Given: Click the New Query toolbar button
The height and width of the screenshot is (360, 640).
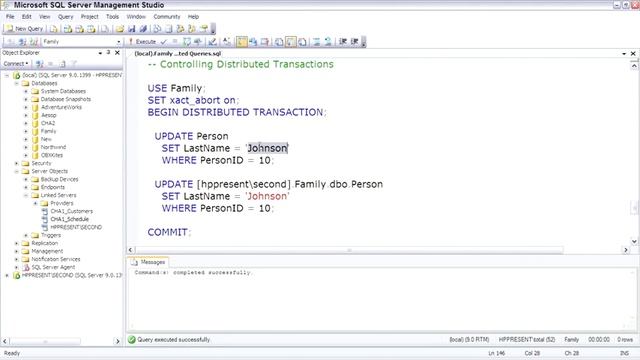Looking at the screenshot, I should 24,29.
